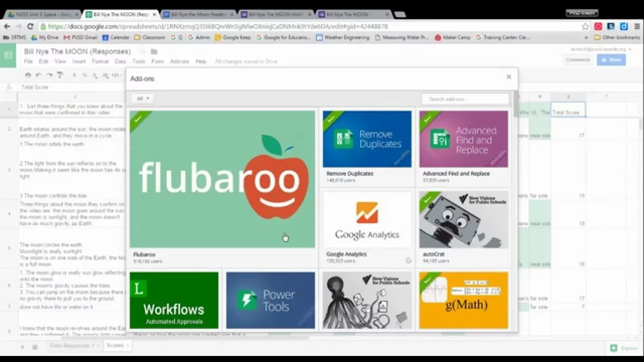Viewport: 644px width, 362px height.
Task: Click the Flubaroo name label
Action: 144,255
